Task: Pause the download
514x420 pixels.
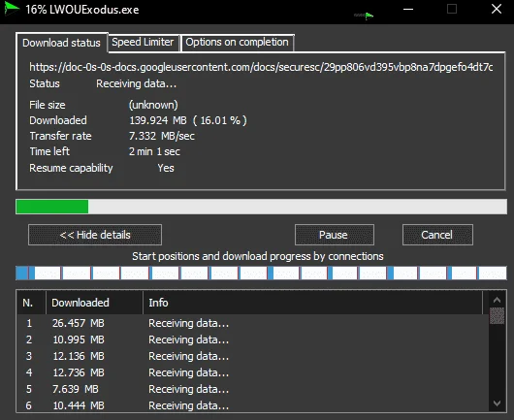Action: click(x=334, y=235)
